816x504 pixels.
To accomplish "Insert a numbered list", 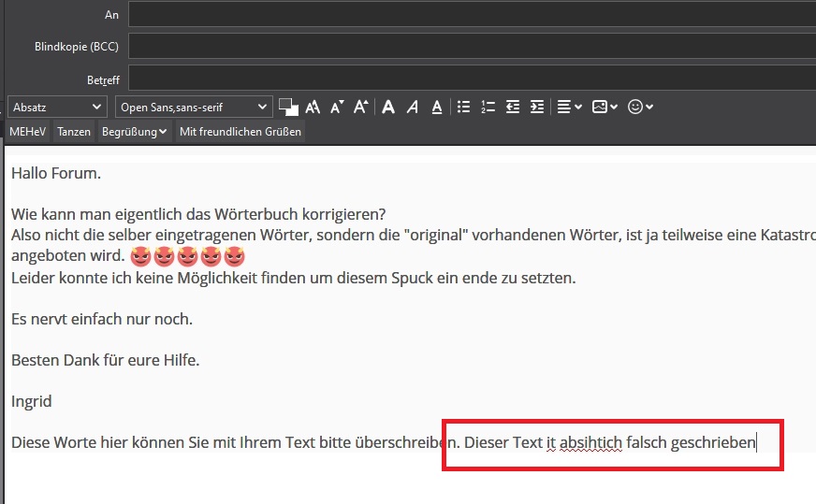I will (488, 108).
